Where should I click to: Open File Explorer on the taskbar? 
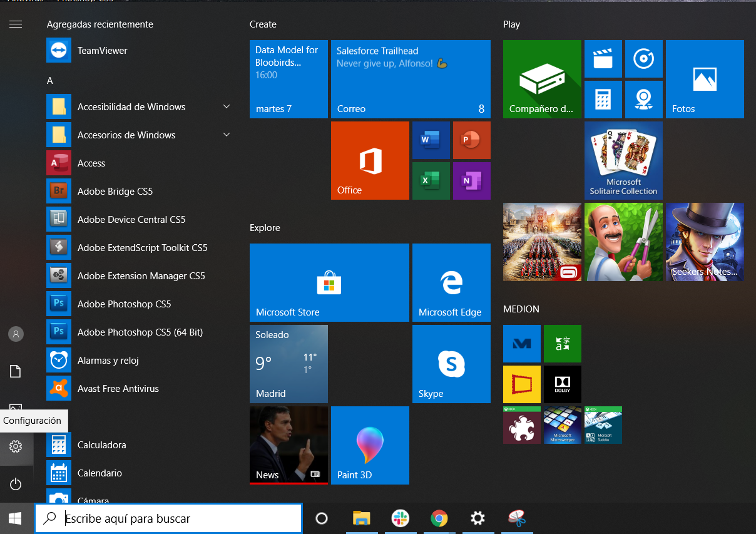tap(361, 518)
